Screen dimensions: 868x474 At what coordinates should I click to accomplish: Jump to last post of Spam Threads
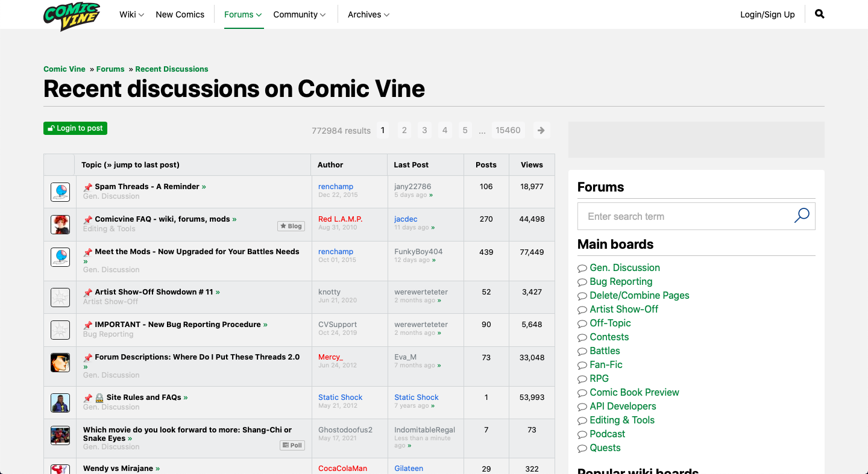[x=204, y=187]
